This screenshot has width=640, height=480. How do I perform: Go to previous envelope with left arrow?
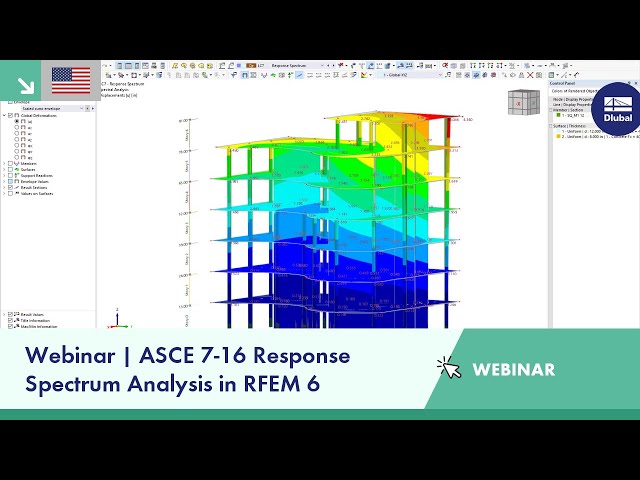tap(87, 109)
